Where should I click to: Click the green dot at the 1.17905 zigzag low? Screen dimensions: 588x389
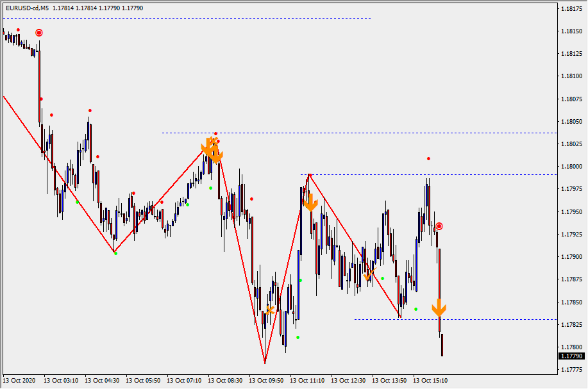pyautogui.click(x=115, y=254)
